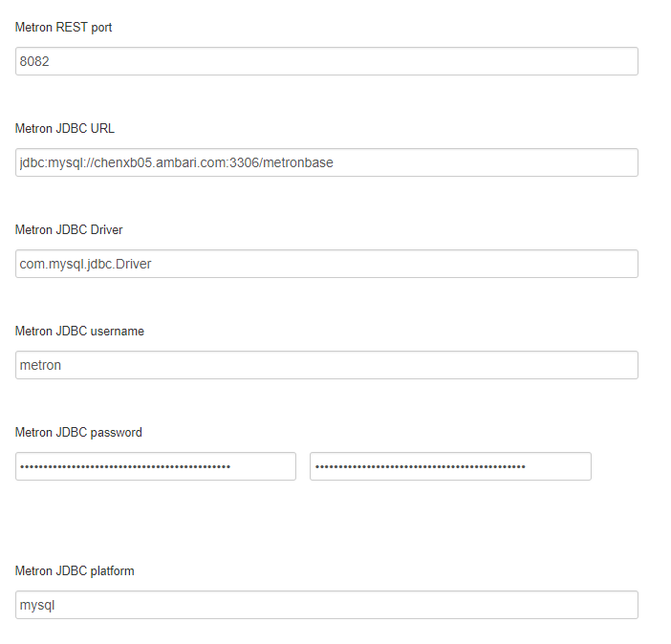Click the "Metron JDBC username" label
The height and width of the screenshot is (644, 671).
pyautogui.click(x=79, y=332)
